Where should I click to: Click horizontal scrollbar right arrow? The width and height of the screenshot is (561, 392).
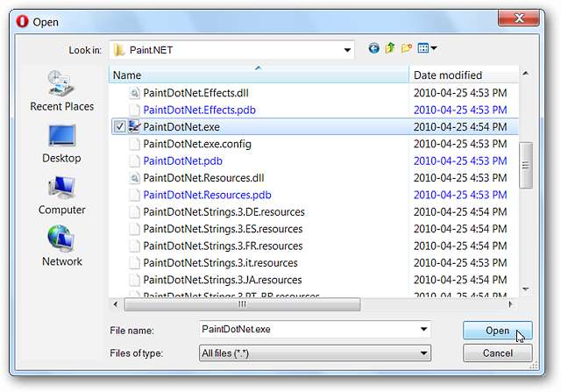[510, 304]
